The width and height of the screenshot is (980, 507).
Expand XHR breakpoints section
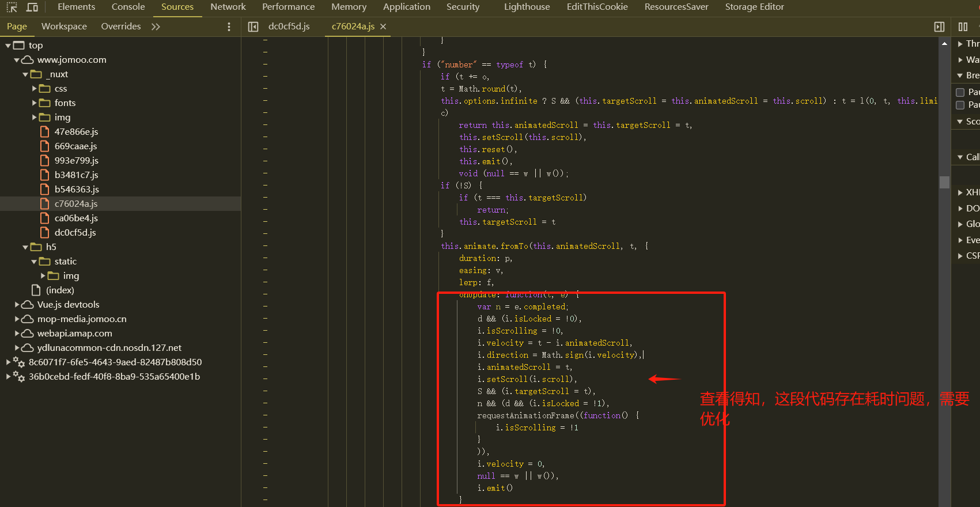point(960,192)
